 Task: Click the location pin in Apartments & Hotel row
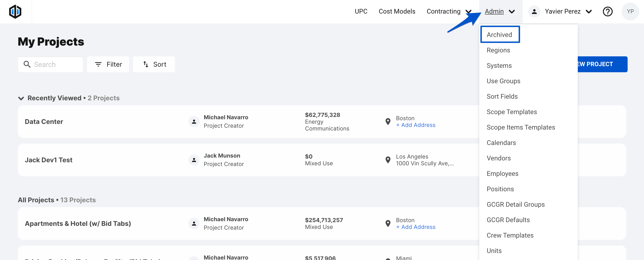tap(388, 224)
